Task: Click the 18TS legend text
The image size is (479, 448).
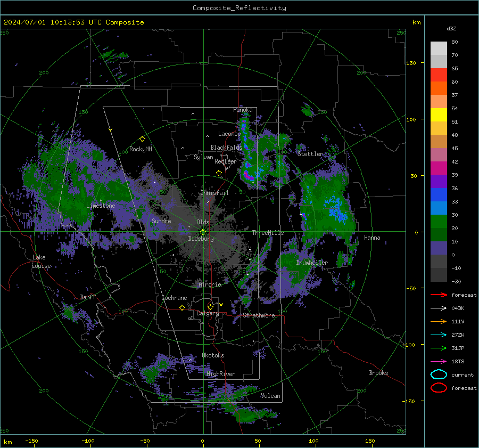Action: tap(458, 362)
